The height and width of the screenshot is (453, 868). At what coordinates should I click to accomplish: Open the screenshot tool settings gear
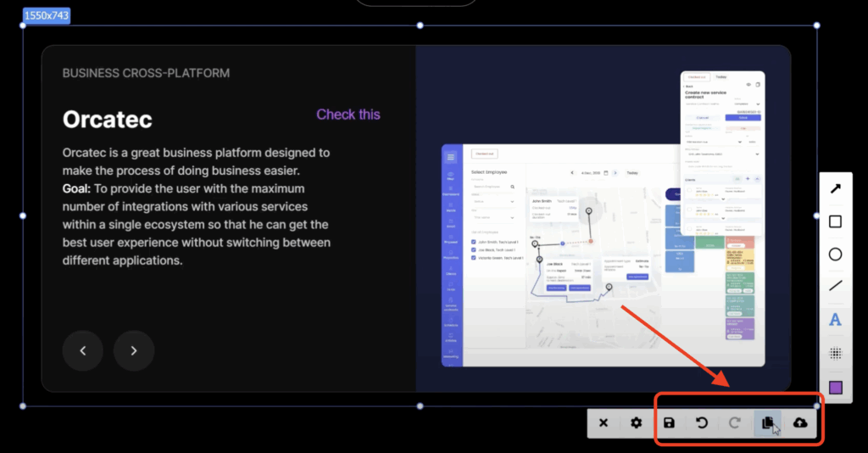click(636, 422)
